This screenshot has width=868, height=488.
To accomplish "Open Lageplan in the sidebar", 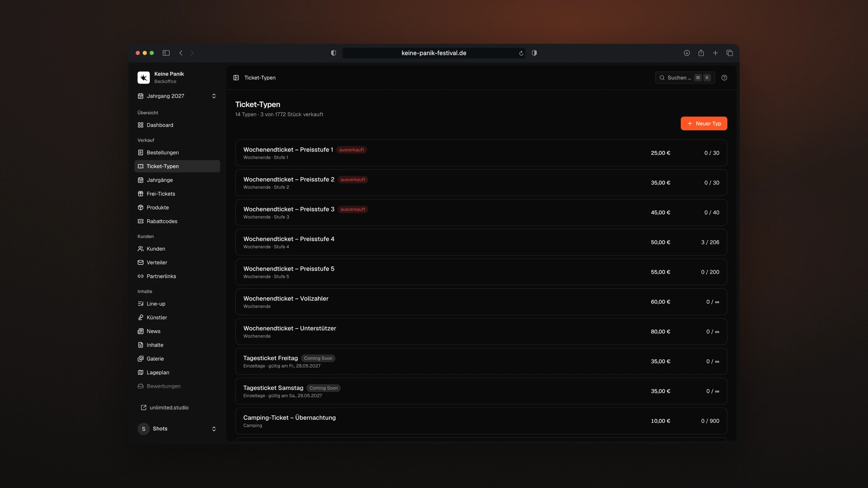I will point(177,373).
